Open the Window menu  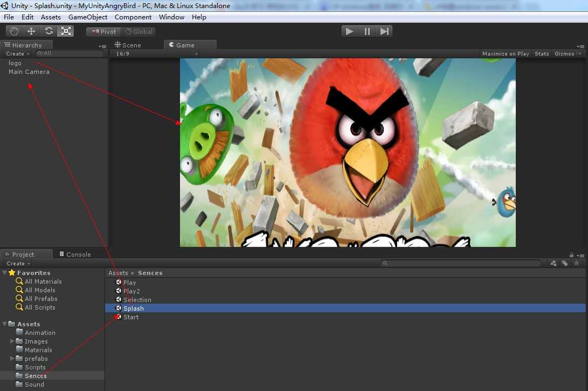pos(171,17)
